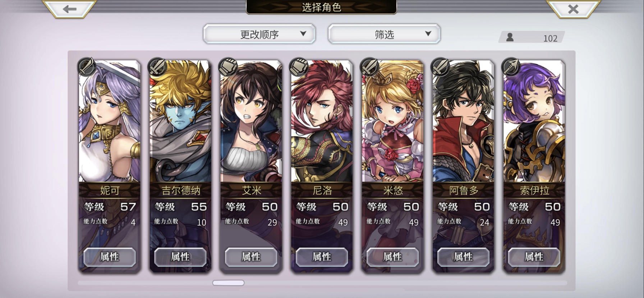Click the back arrow icon
The width and height of the screenshot is (644, 298).
[69, 9]
